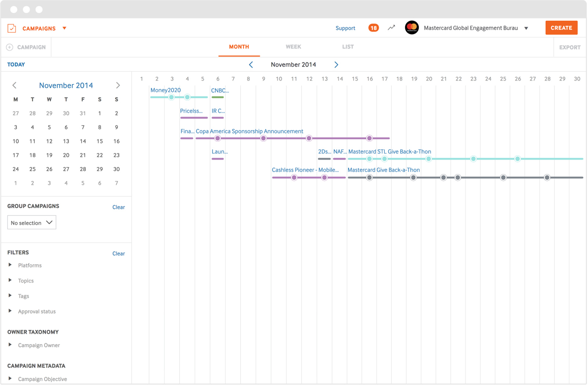
Task: Open the No selection group dropdown
Action: [32, 222]
